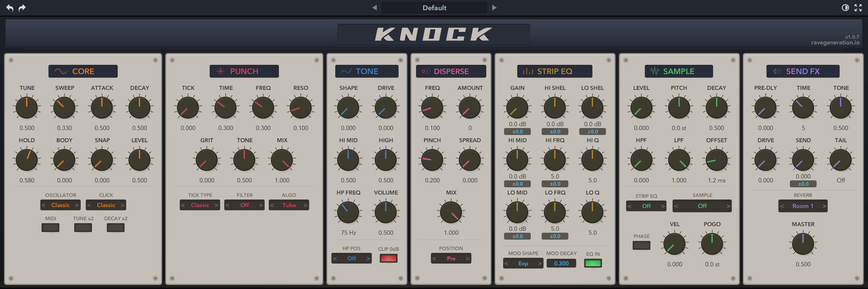Click the MOD DECAY 0.300 value field
Viewport: 868px width, 289px height.
pyautogui.click(x=561, y=263)
